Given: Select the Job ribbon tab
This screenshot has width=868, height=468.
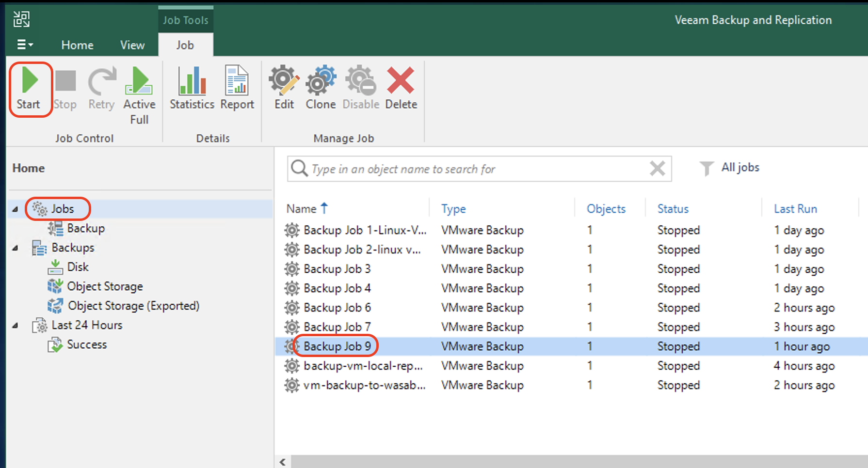Looking at the screenshot, I should (x=185, y=45).
